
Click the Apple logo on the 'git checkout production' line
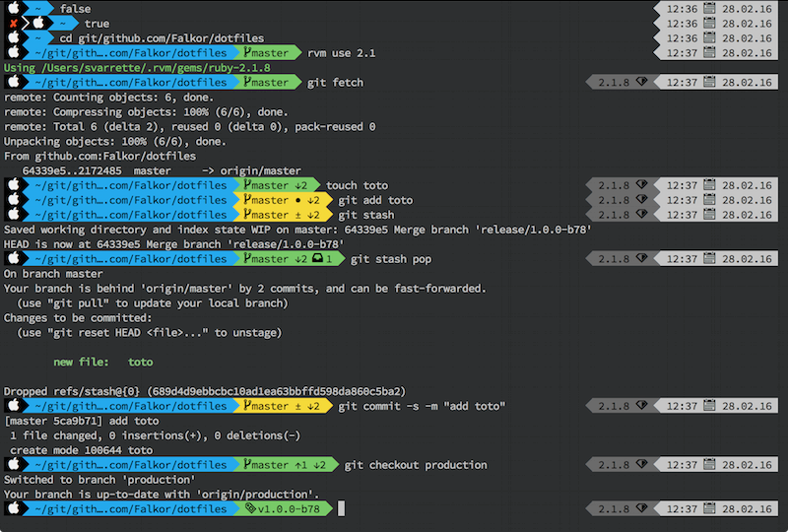14,465
